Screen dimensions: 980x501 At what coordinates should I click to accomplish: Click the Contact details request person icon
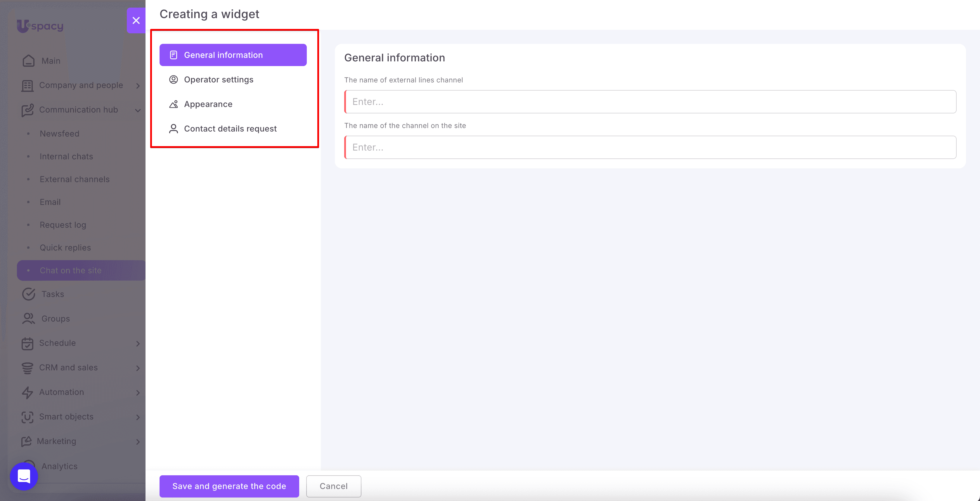click(x=174, y=129)
